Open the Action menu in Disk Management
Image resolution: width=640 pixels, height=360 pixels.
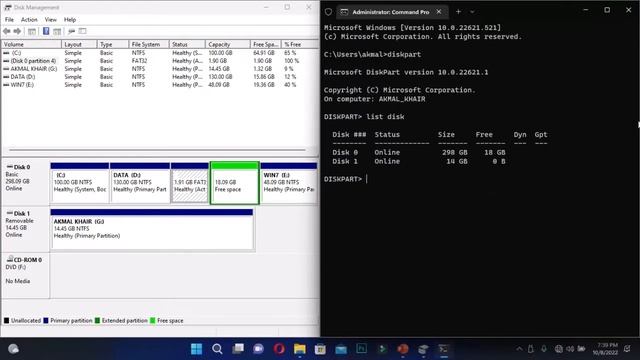[29, 20]
